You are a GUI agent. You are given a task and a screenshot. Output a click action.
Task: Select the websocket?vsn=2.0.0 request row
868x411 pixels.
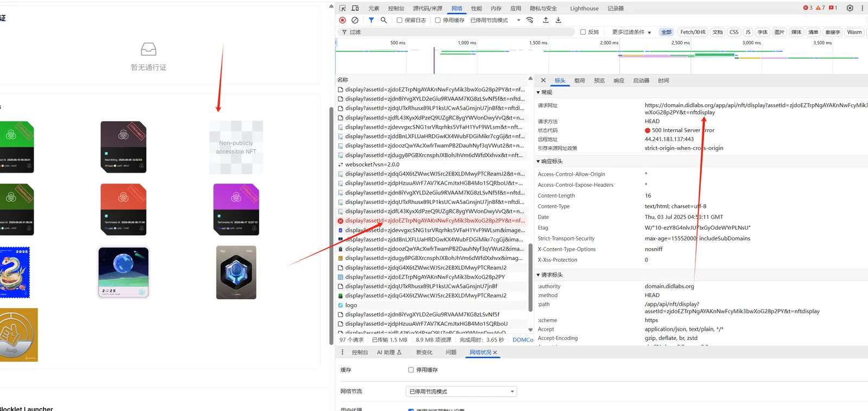pos(432,165)
